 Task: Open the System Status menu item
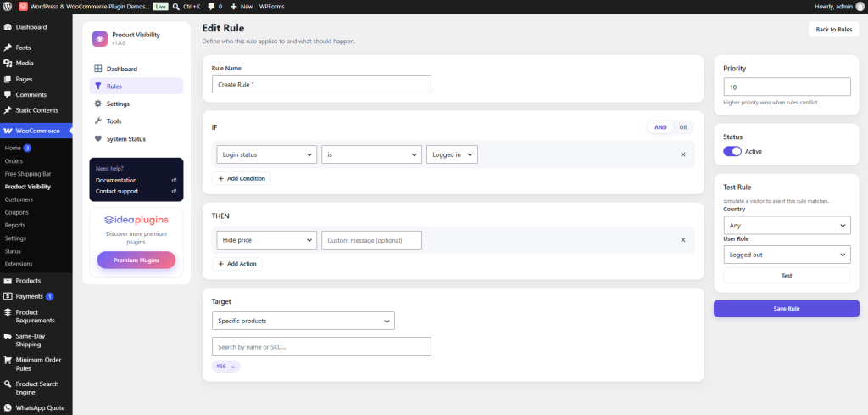coord(136,139)
